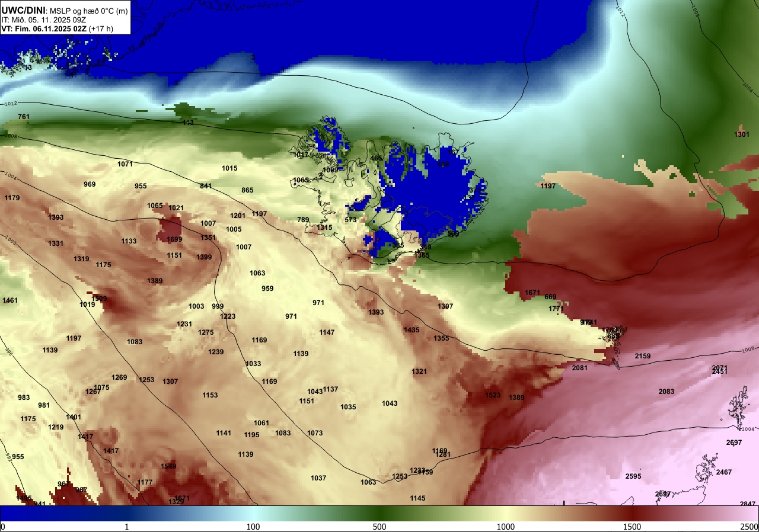Click the 1355 height value
The width and height of the screenshot is (759, 532).
click(x=441, y=338)
